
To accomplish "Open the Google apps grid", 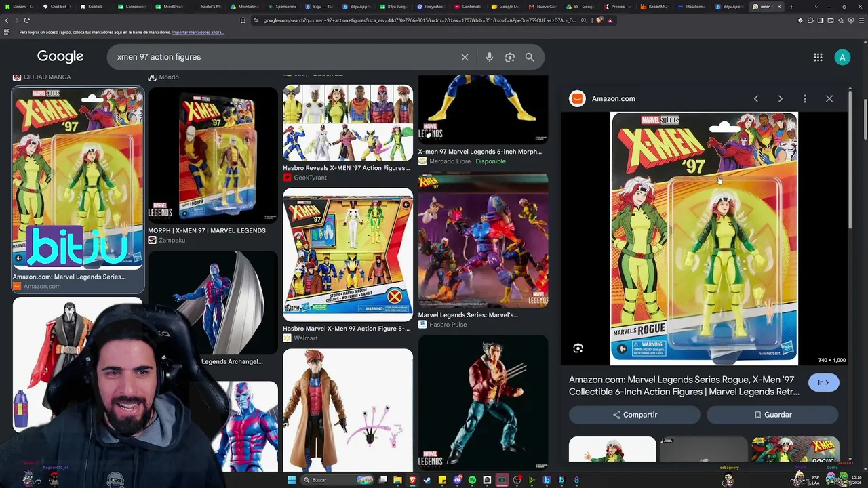I will click(x=818, y=58).
